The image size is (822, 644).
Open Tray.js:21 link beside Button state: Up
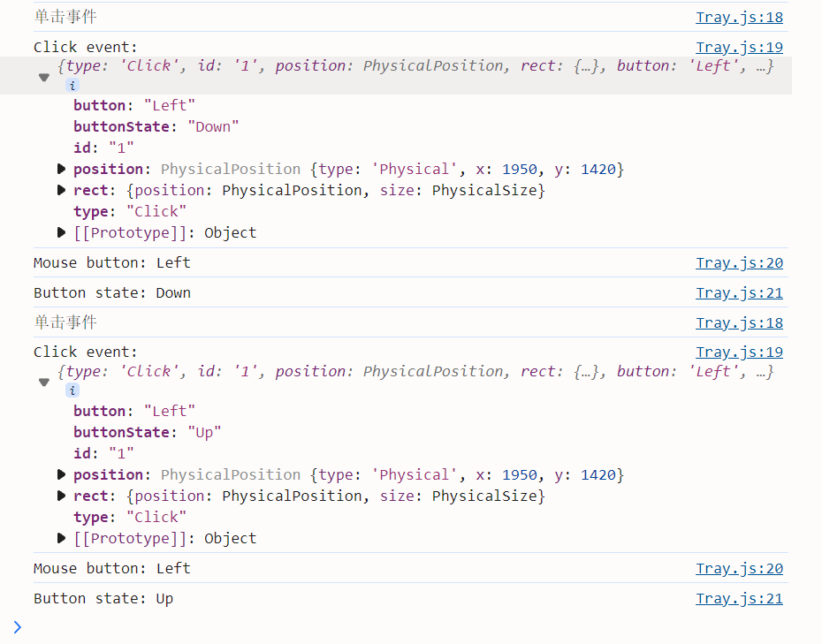click(x=739, y=599)
